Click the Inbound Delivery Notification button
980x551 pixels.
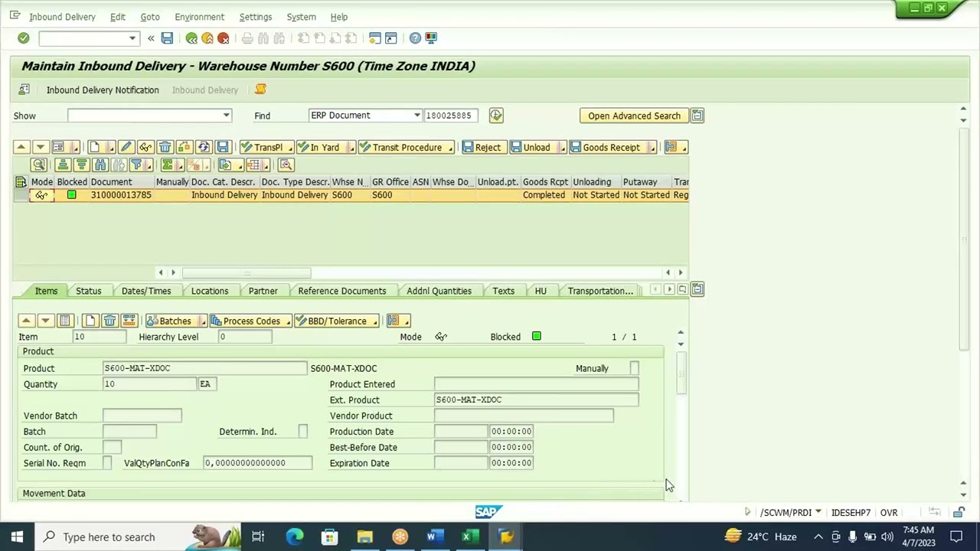pos(103,90)
